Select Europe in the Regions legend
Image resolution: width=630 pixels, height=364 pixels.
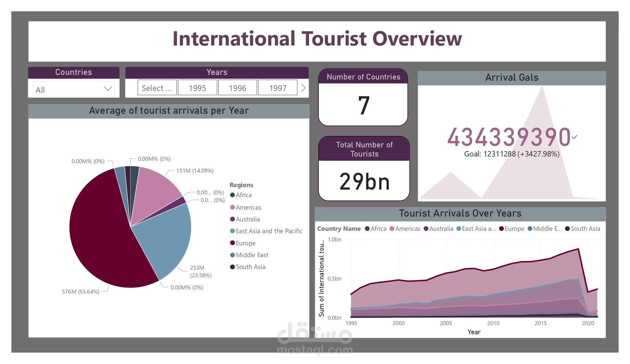[243, 243]
